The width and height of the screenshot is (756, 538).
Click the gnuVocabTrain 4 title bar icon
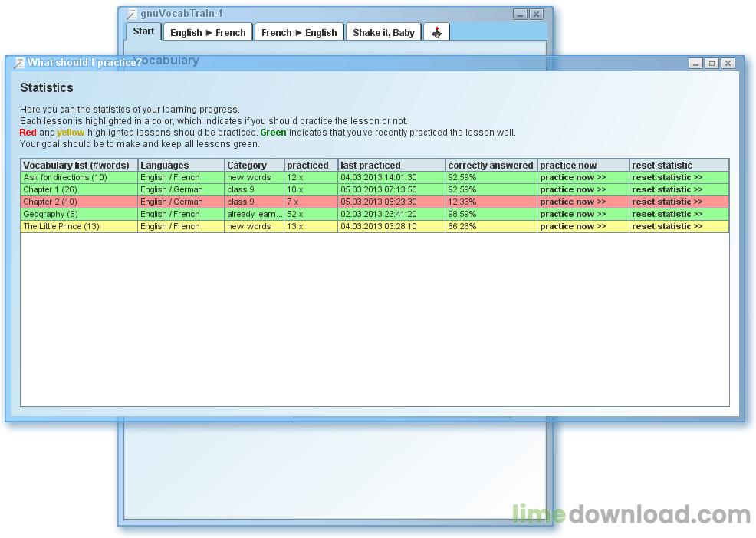click(x=131, y=14)
